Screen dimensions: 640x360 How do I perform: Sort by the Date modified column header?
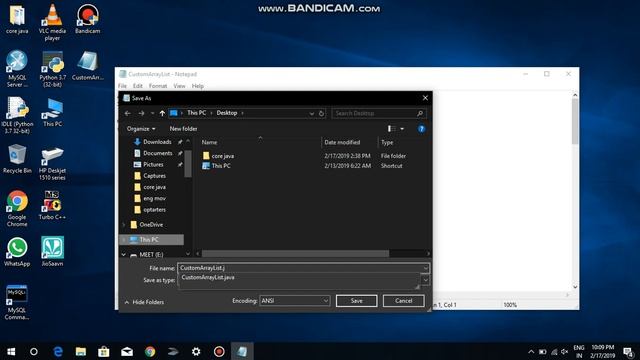tap(342, 142)
